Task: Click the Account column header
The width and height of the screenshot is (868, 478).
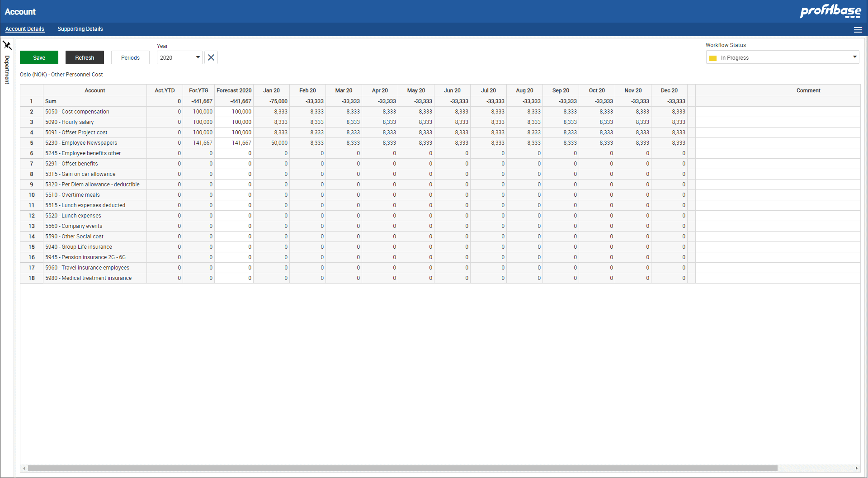Action: coord(94,90)
